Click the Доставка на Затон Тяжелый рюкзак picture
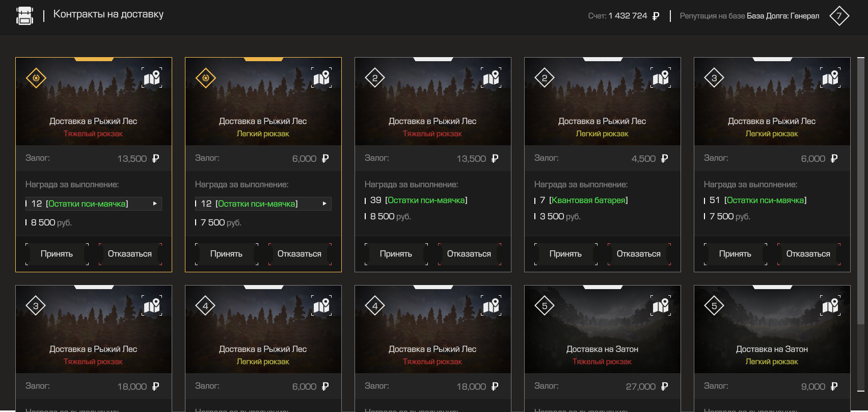This screenshot has height=412, width=868. tap(603, 329)
